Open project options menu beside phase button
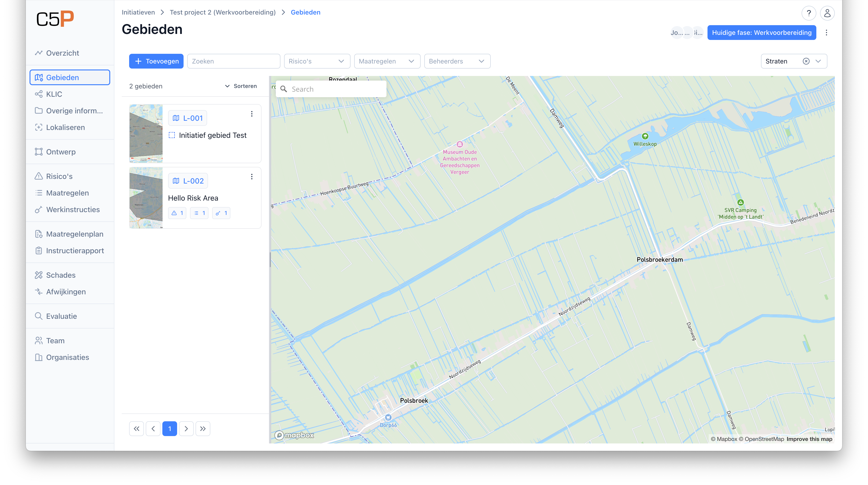The width and height of the screenshot is (868, 485). point(826,33)
